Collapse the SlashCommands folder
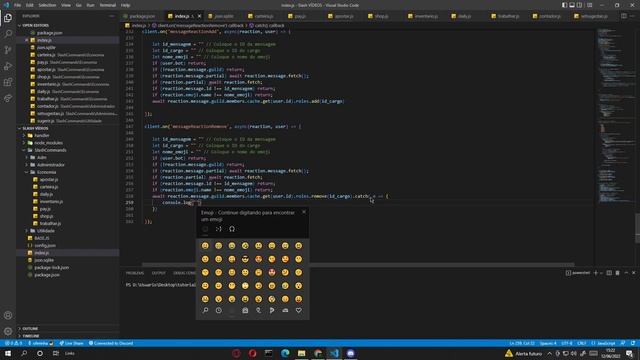 coord(50,150)
